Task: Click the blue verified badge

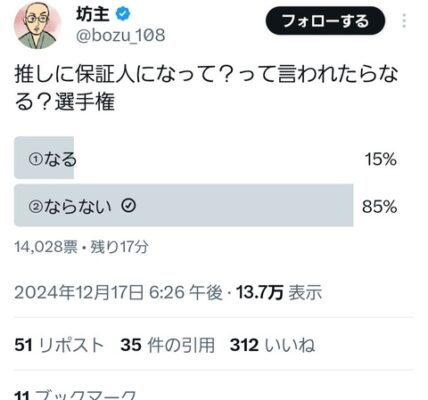Action: [123, 15]
